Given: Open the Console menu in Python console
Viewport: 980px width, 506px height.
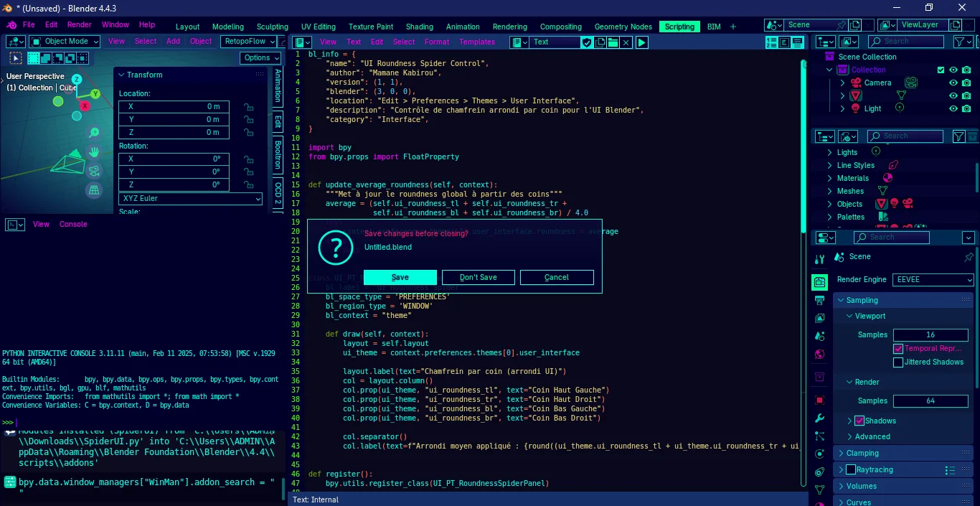Looking at the screenshot, I should (x=73, y=225).
